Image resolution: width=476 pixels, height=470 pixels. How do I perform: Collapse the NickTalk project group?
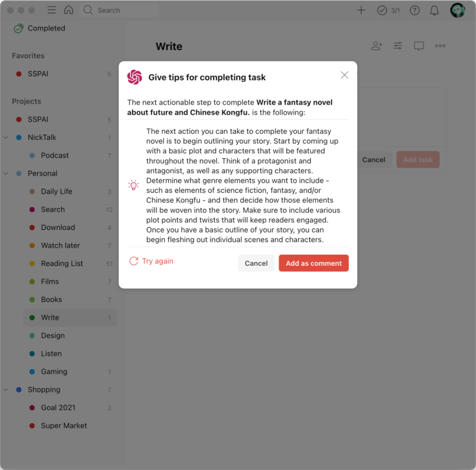[5, 137]
